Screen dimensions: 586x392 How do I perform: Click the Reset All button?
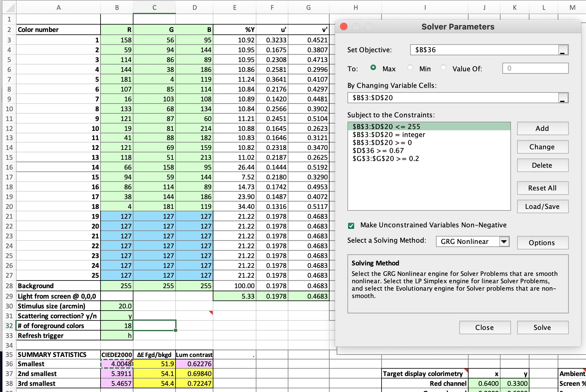pos(542,188)
